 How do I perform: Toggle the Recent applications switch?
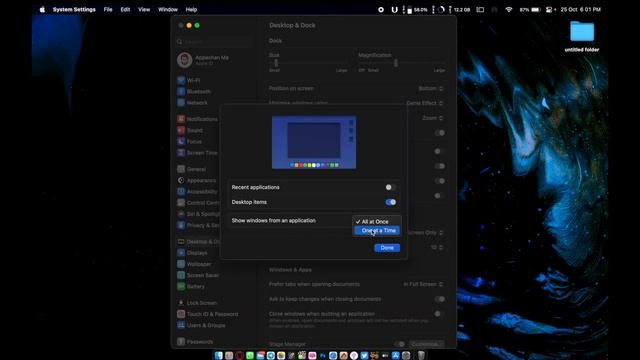[x=391, y=187]
